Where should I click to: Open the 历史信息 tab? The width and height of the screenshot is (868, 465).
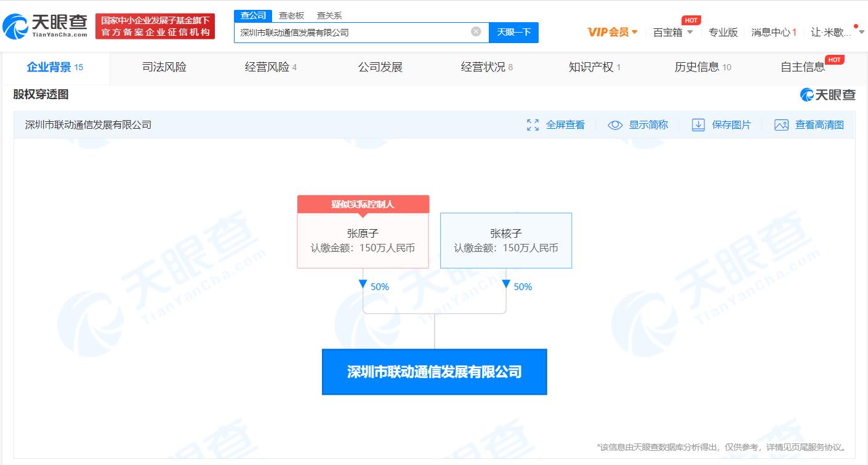tap(703, 68)
